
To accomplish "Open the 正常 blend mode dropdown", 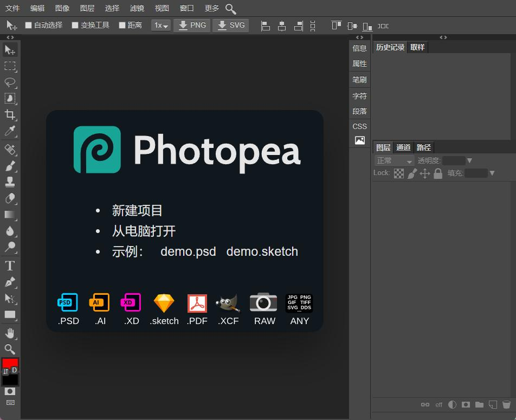I will [394, 160].
